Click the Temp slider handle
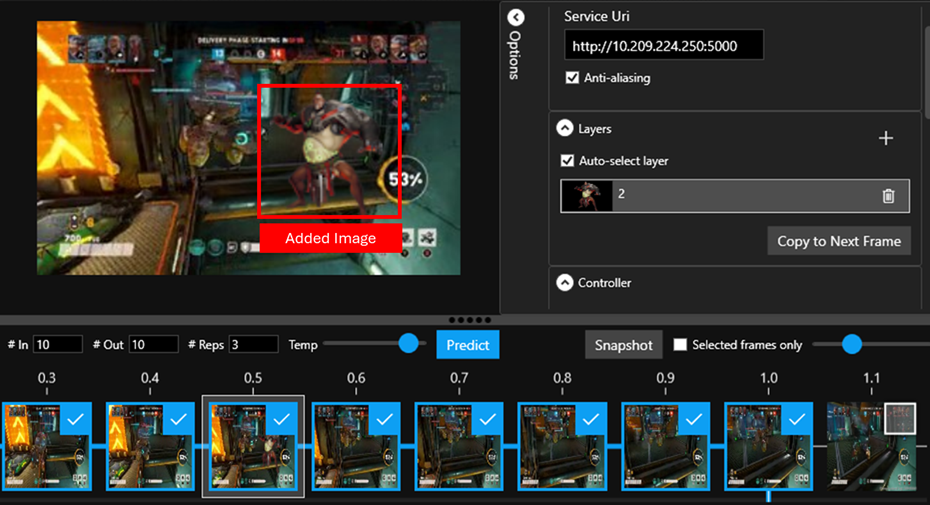 click(x=408, y=344)
